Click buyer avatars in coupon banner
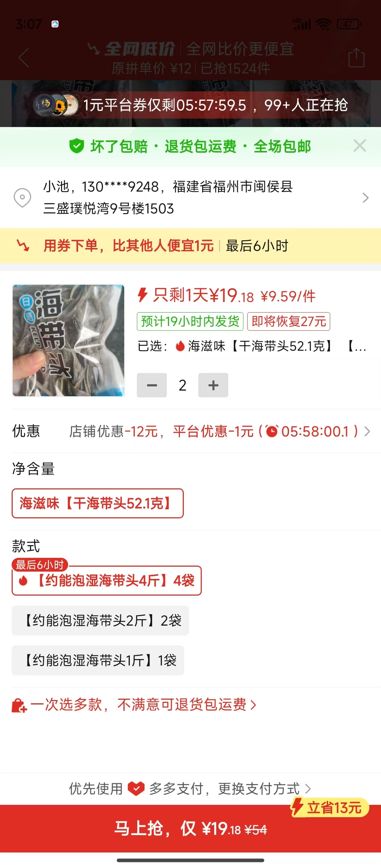 click(x=56, y=105)
